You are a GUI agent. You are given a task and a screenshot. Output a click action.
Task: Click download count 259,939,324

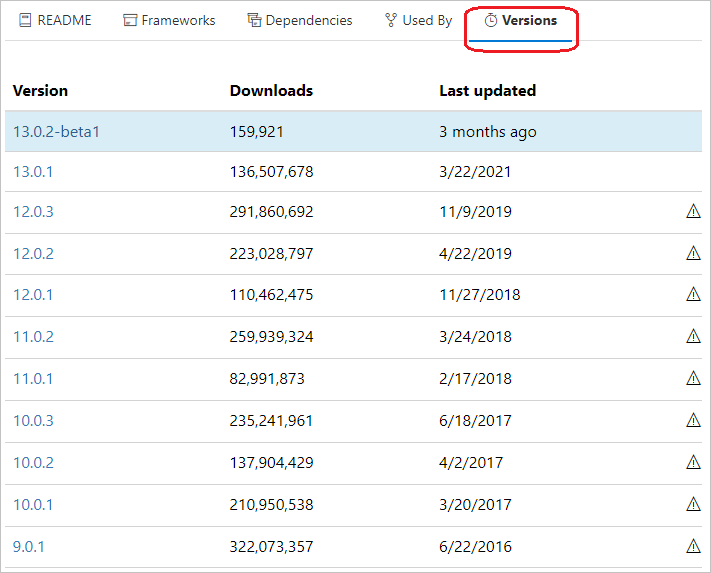click(271, 337)
